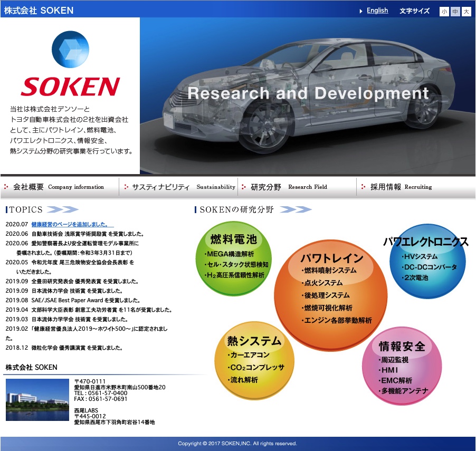Click the yellow 熱システム bubble
476x451 pixels.
pos(254,361)
